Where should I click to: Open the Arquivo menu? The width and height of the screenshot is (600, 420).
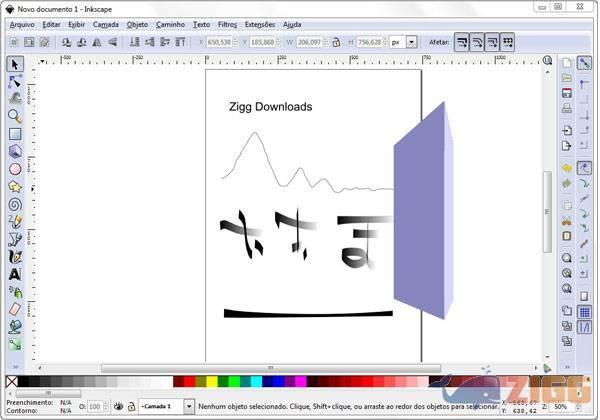(21, 23)
